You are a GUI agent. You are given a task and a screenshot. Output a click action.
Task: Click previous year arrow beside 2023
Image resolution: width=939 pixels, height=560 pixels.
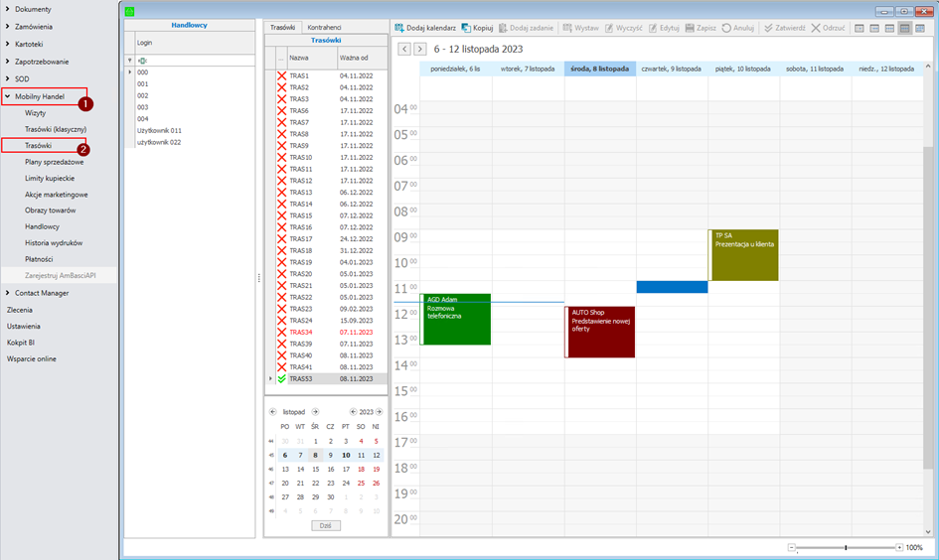coord(352,411)
